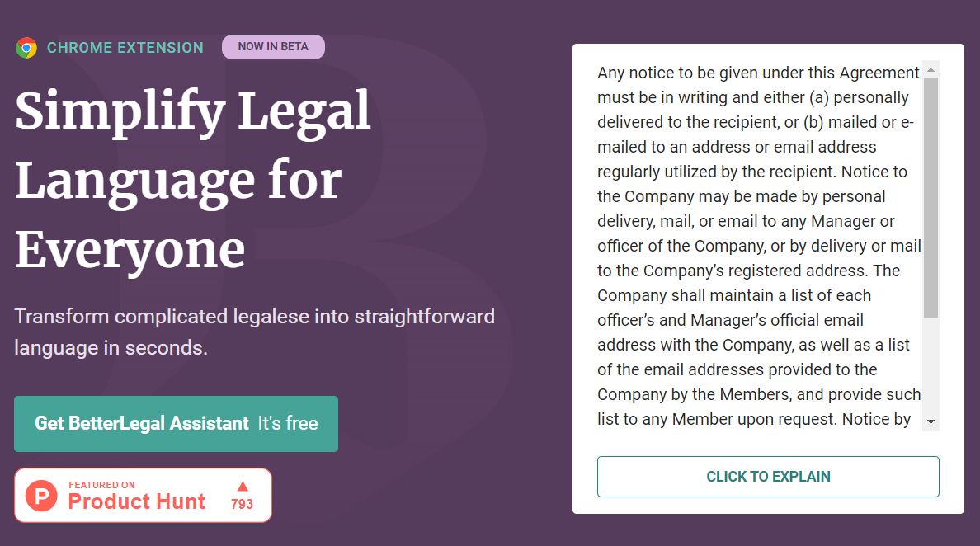Click the "Product Hunt" red text
The width and height of the screenshot is (980, 546).
[x=137, y=501]
